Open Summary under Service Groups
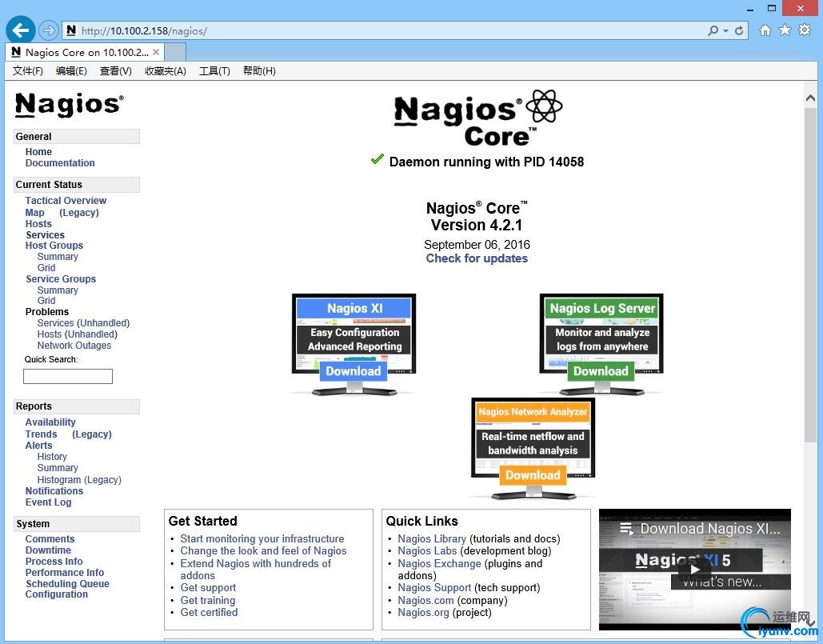 [x=58, y=290]
